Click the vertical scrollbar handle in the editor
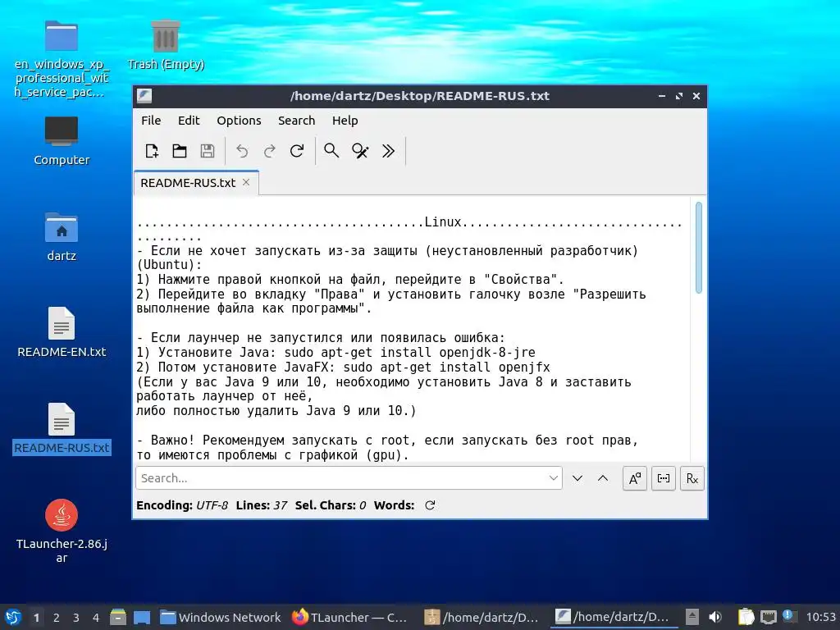This screenshot has height=630, width=840. [x=699, y=248]
